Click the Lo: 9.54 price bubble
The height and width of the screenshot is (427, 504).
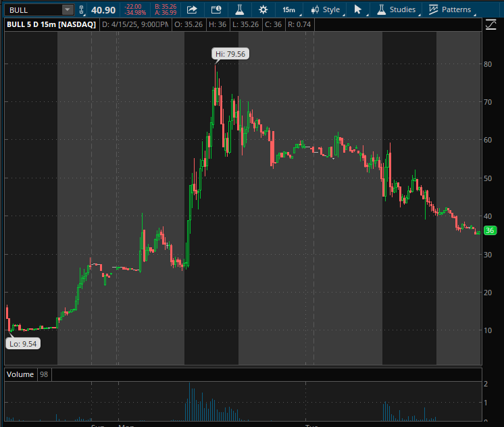click(23, 344)
